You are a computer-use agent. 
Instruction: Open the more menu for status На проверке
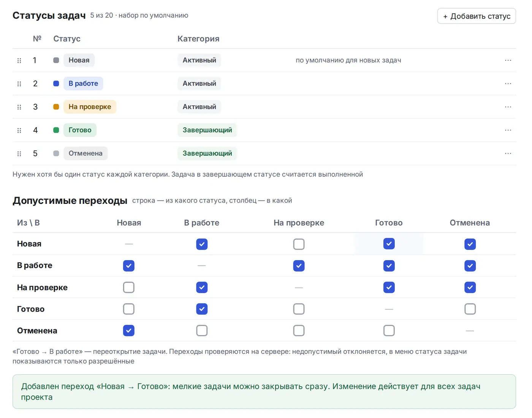508,107
